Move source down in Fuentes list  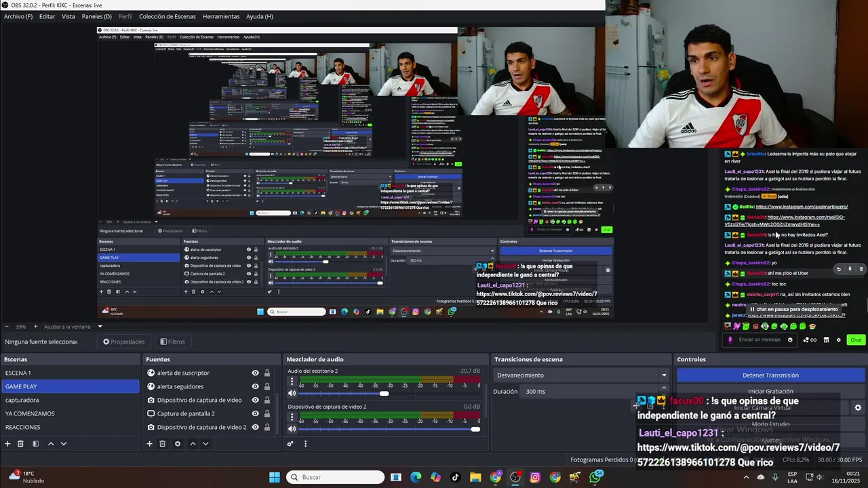[x=205, y=444]
